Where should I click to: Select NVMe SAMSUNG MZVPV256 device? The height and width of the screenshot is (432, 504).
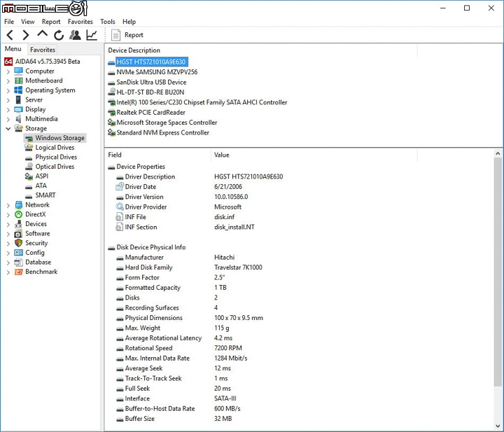point(157,72)
